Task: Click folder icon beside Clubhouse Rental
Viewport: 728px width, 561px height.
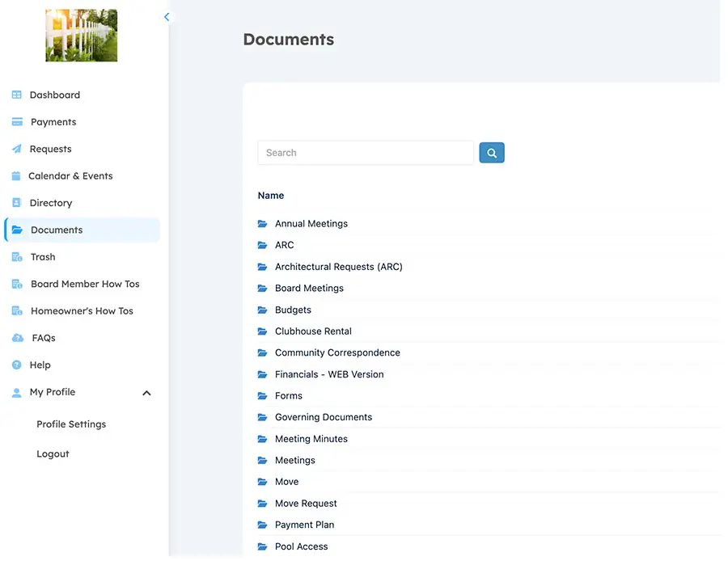Action: [262, 331]
